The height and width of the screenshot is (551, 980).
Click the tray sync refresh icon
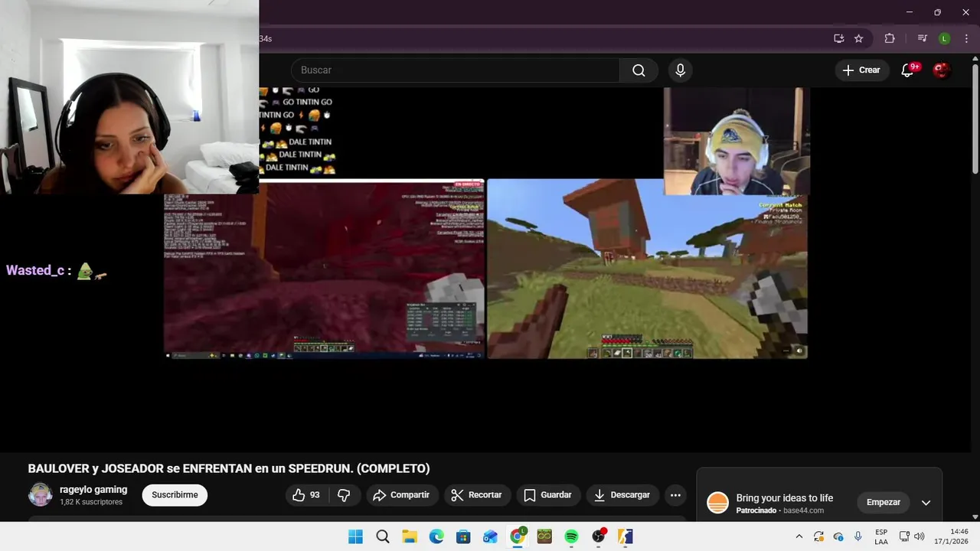[818, 536]
